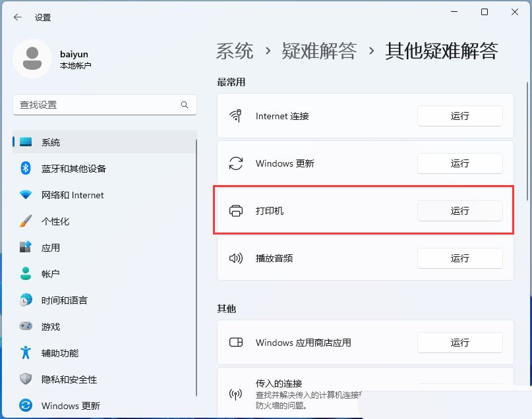The height and width of the screenshot is (419, 532).
Task: Select 网络和 Internet in the sidebar
Action: point(73,195)
